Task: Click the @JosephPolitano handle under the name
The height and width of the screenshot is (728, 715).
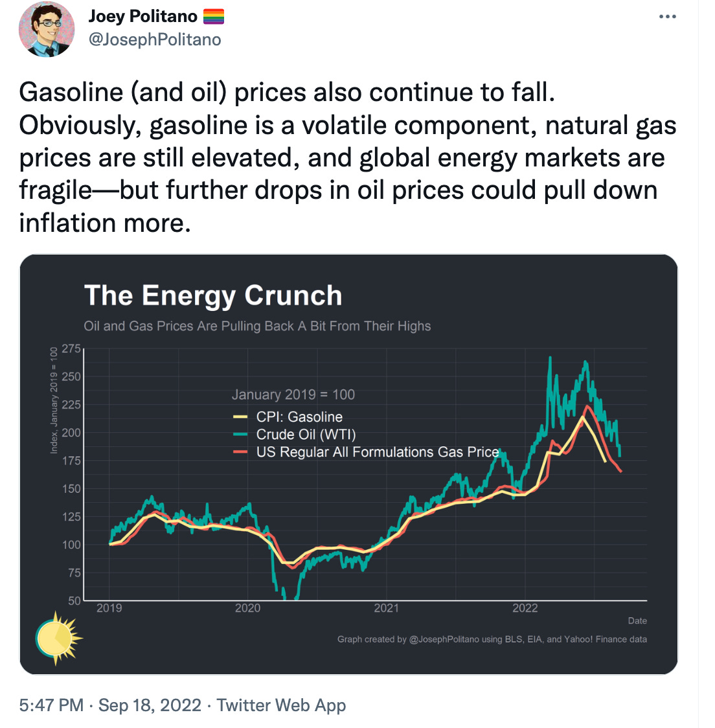Action: tap(155, 40)
